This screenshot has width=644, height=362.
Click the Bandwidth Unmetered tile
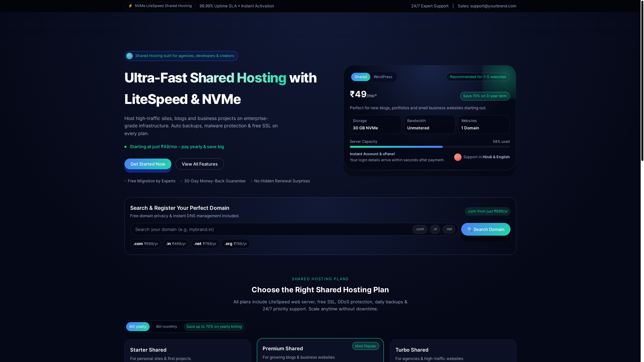(430, 125)
